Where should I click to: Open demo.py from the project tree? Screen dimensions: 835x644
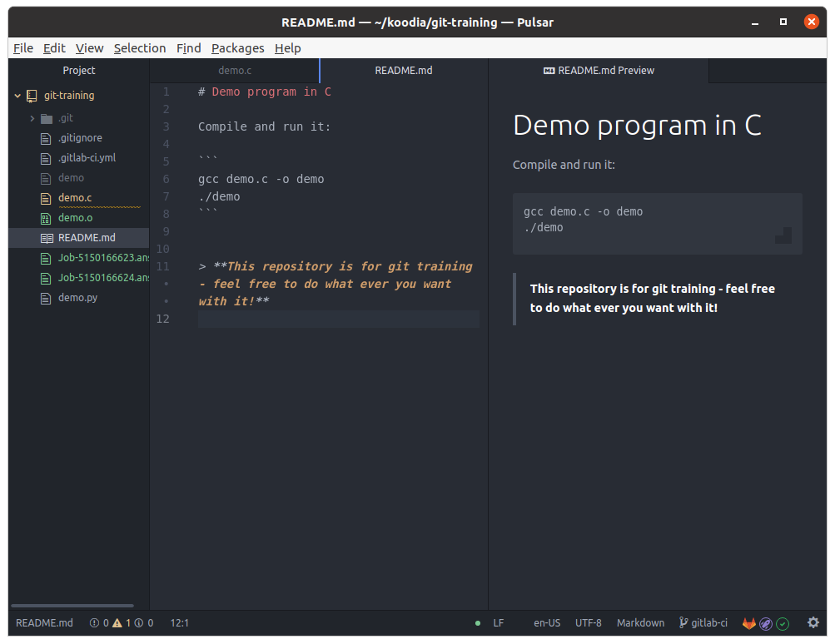[79, 298]
